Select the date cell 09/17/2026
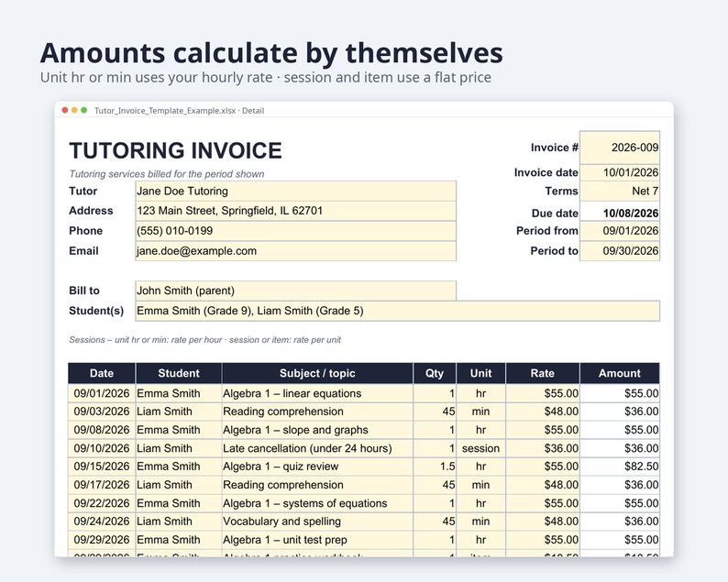 102,485
